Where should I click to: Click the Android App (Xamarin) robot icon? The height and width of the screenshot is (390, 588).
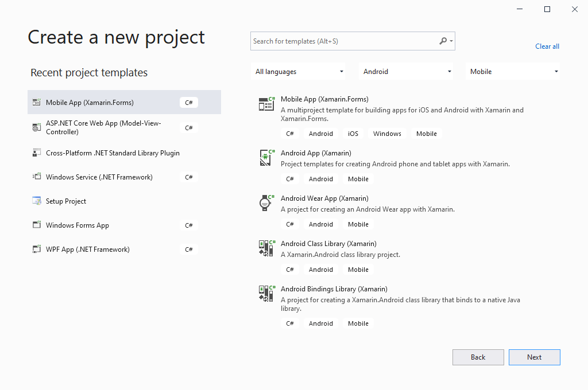(266, 158)
